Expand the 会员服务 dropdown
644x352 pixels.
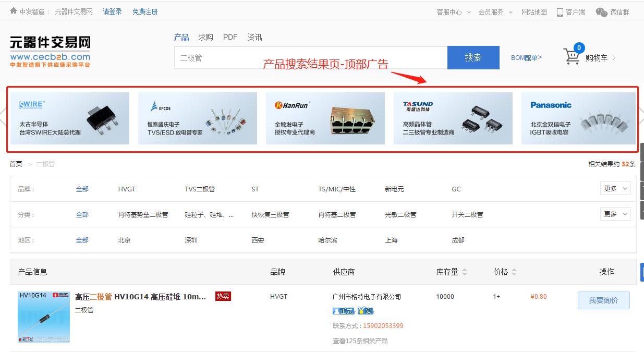click(511, 12)
